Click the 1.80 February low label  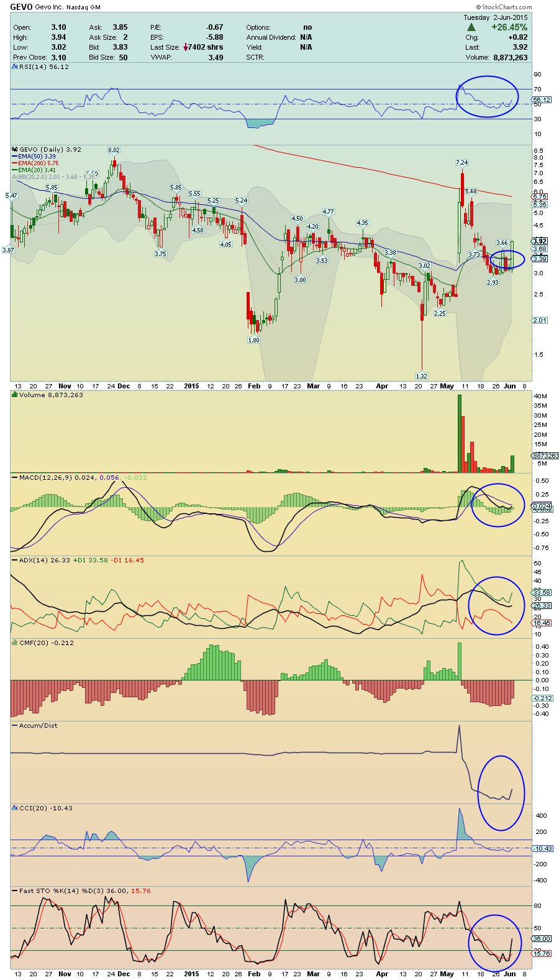tap(253, 341)
